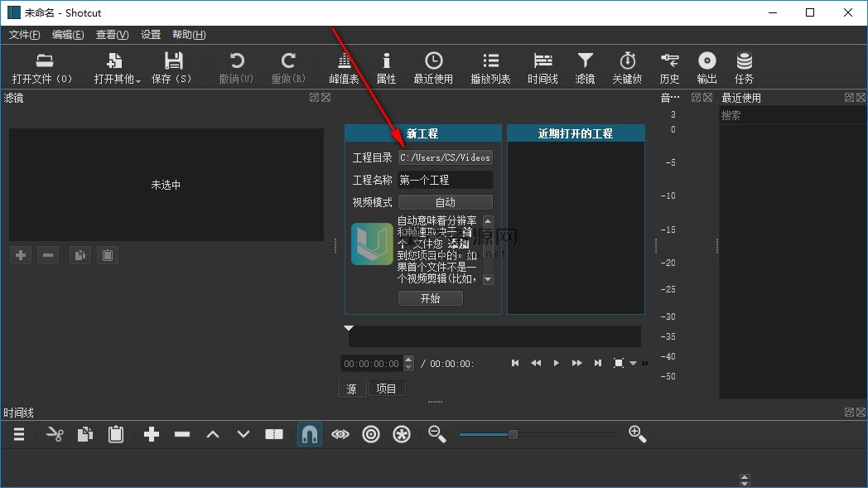Ripple delete with timeline minus icon

click(x=182, y=435)
